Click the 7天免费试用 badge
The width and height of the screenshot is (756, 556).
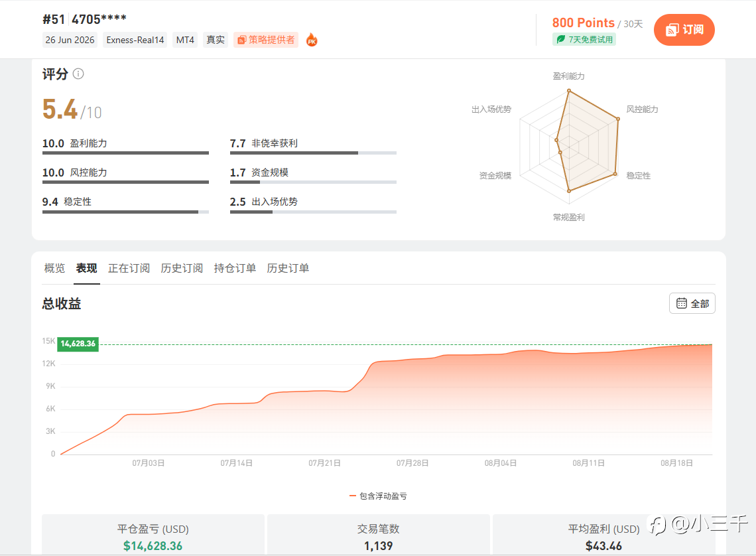pos(584,40)
